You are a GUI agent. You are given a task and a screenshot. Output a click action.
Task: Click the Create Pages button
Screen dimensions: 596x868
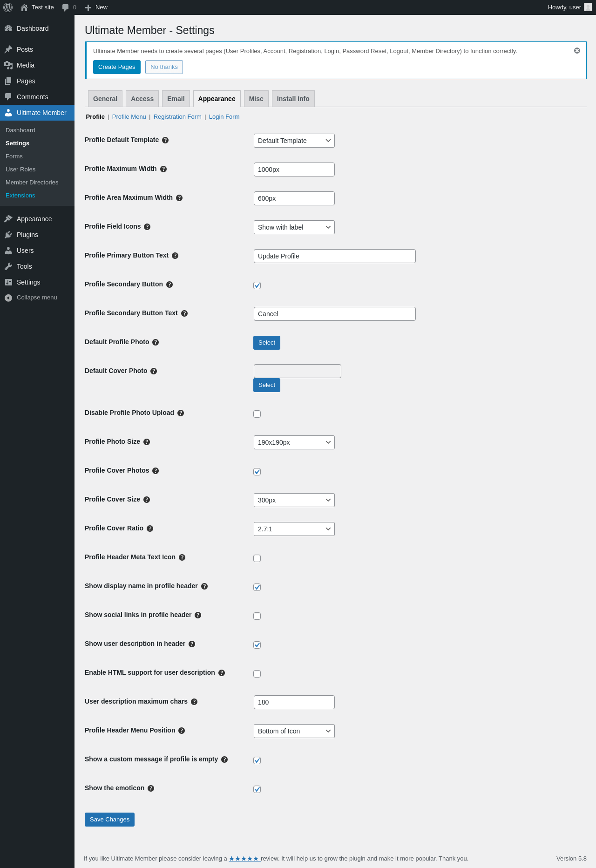tap(117, 67)
